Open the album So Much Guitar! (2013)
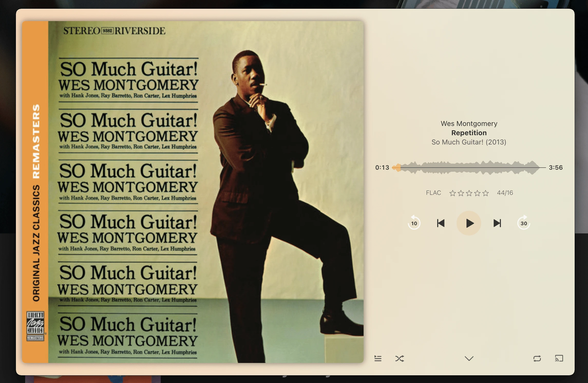588x383 pixels. click(x=469, y=142)
